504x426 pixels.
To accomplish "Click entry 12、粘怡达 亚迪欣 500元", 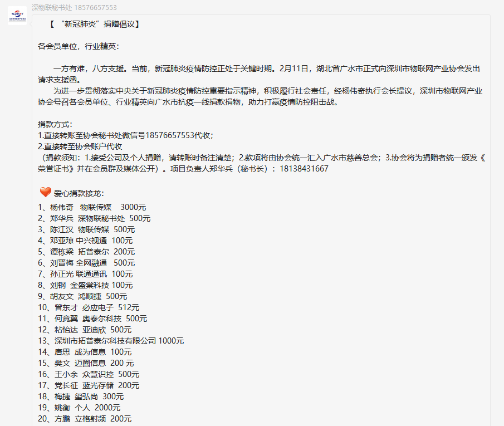I will click(x=85, y=330).
